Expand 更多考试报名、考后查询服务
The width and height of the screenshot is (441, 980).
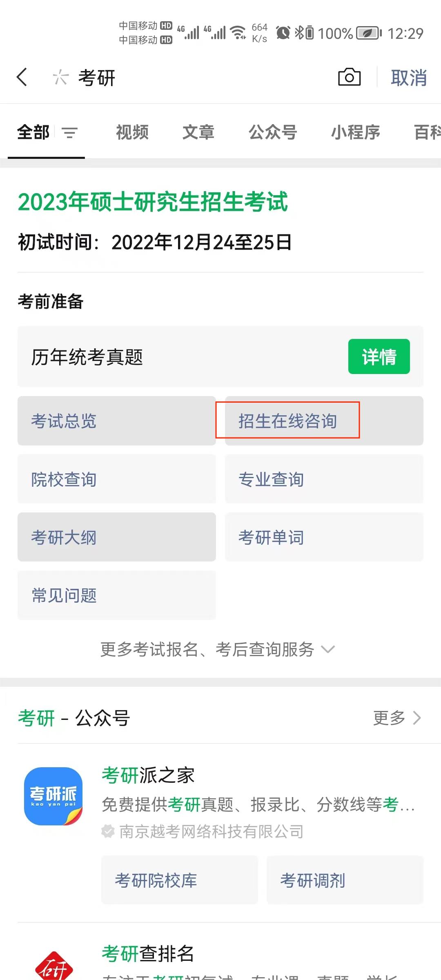pos(218,649)
